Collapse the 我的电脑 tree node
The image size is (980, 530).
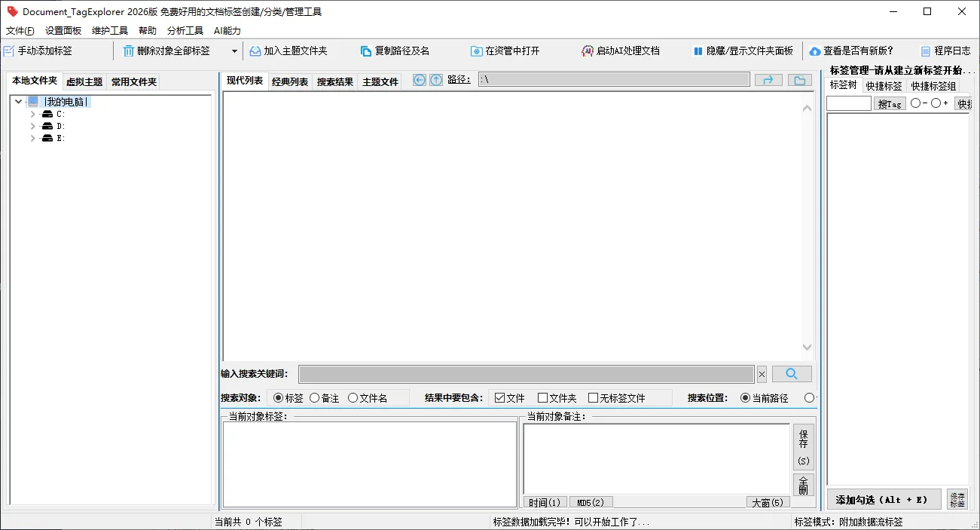pos(18,102)
